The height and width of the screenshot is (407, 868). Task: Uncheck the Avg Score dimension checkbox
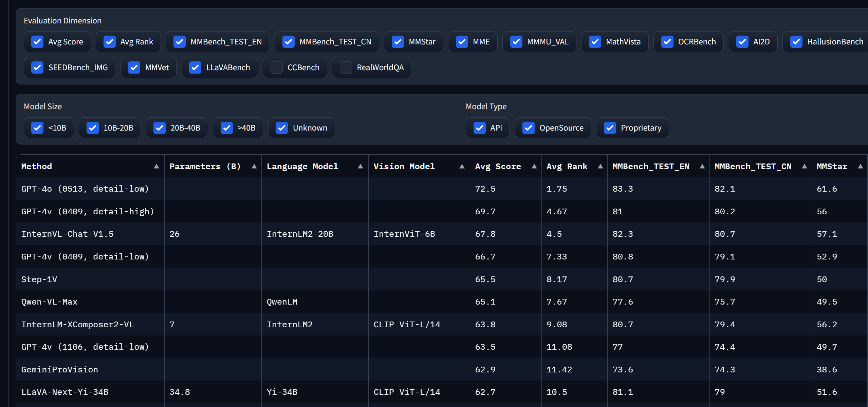pos(37,42)
